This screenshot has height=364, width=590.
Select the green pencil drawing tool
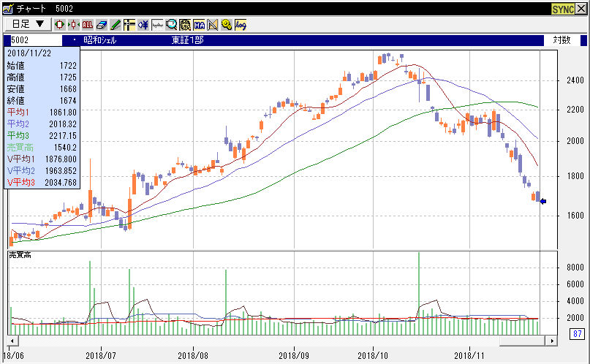click(116, 24)
